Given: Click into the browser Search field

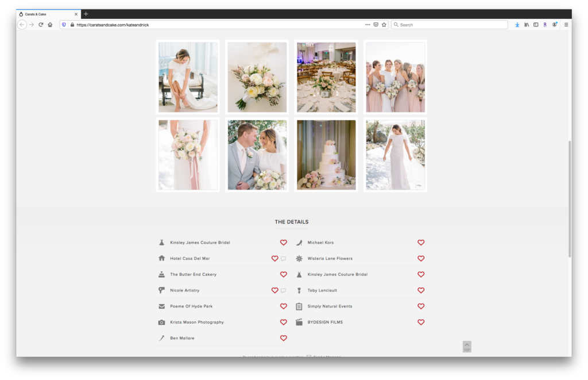Looking at the screenshot, I should (449, 25).
